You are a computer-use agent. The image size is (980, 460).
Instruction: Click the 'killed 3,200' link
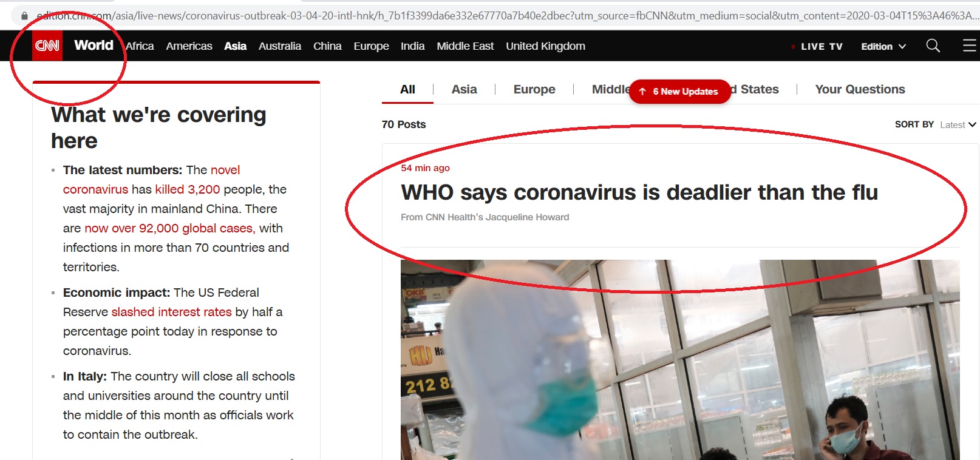(x=188, y=189)
